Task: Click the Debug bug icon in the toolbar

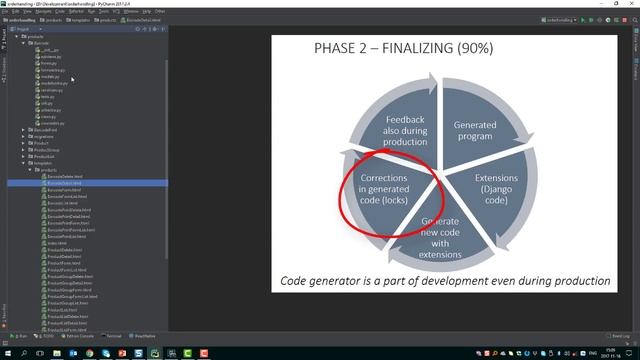Action: (x=591, y=20)
